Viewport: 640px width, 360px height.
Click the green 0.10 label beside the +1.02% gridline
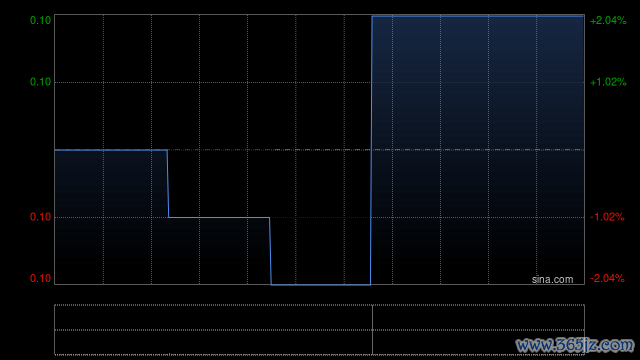(40, 82)
